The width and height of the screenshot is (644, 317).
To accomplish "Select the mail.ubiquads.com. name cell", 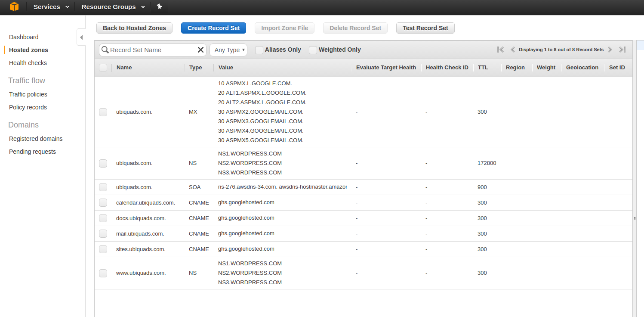I will pos(140,234).
